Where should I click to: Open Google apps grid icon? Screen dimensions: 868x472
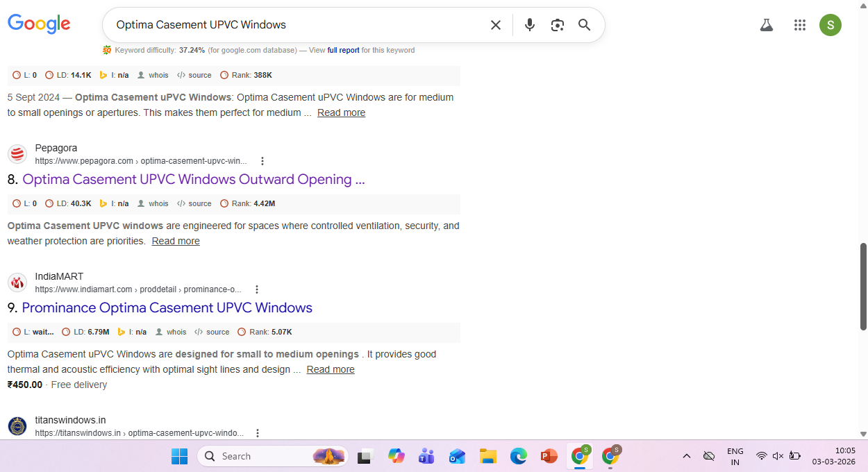[800, 25]
